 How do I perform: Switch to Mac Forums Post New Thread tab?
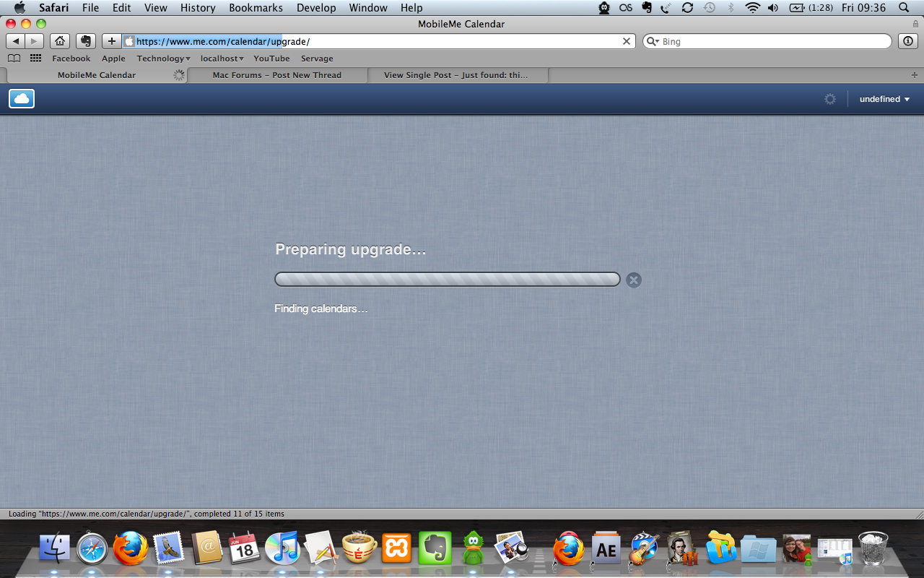click(x=277, y=75)
